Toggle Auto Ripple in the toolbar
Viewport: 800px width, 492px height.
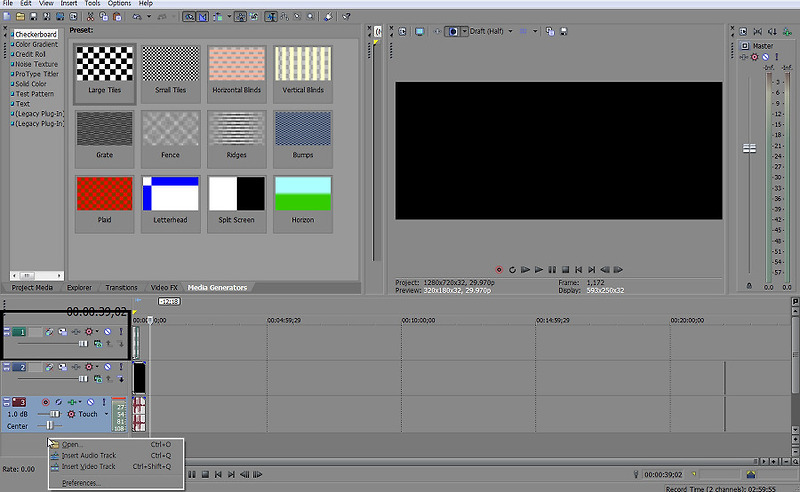coord(218,17)
